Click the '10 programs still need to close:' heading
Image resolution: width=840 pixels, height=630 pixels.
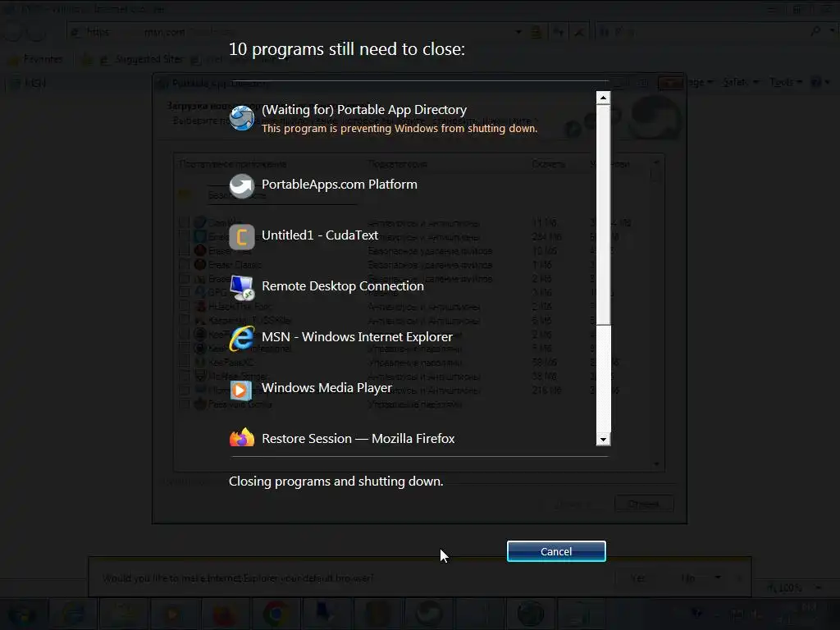347,49
